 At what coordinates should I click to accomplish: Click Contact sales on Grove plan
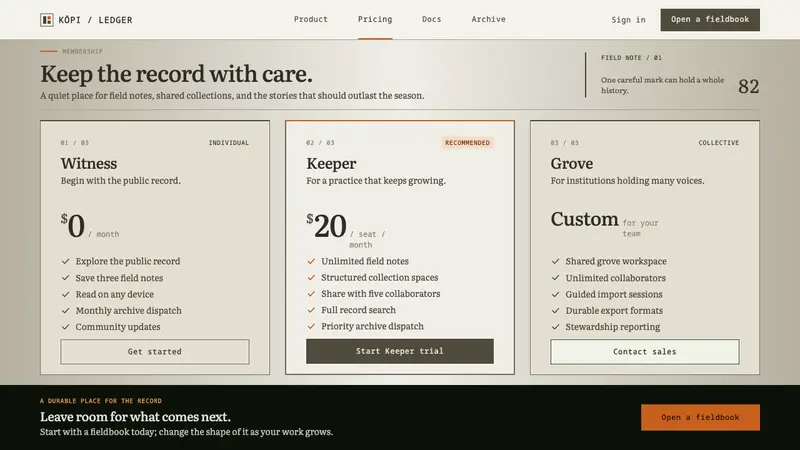[645, 352]
